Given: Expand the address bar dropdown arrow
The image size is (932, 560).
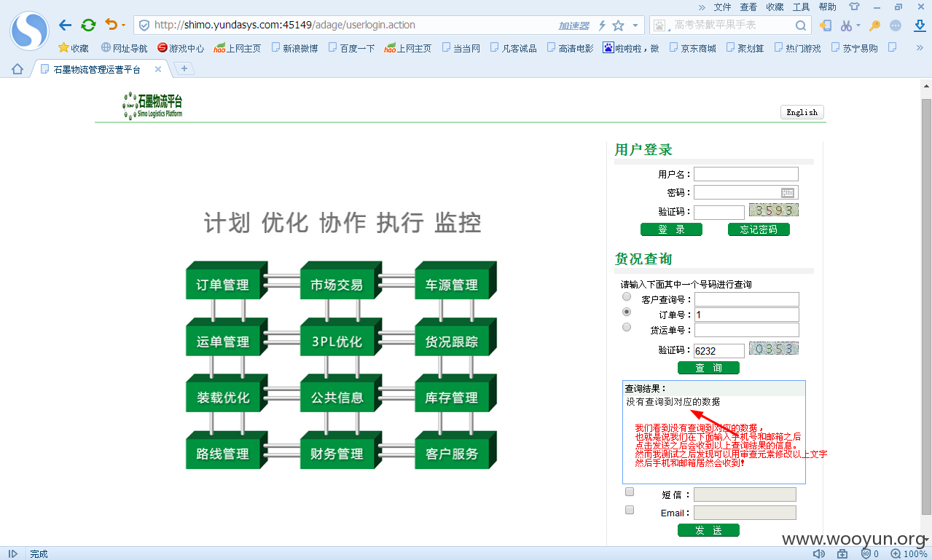Looking at the screenshot, I should tap(635, 25).
